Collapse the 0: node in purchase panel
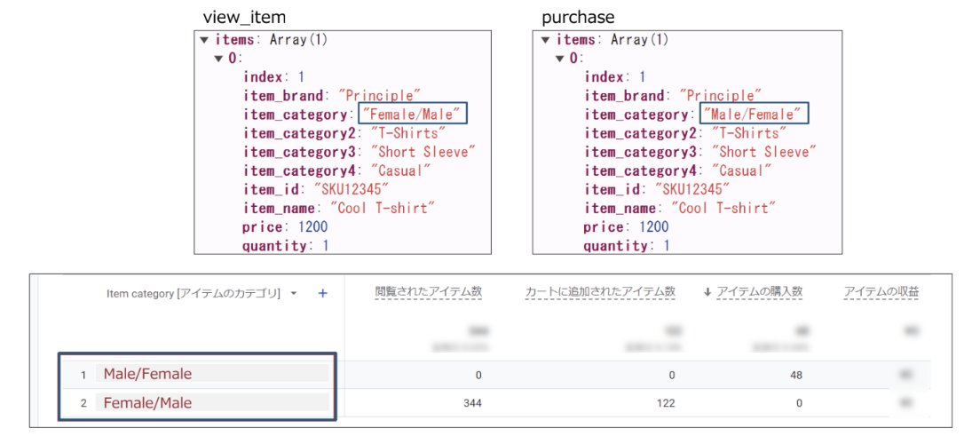 (x=560, y=59)
